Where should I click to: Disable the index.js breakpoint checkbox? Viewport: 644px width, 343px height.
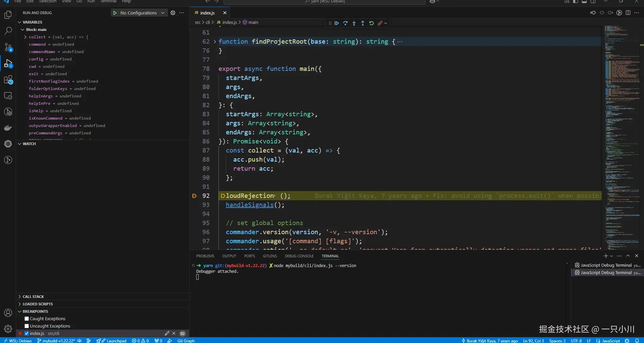coord(27,334)
